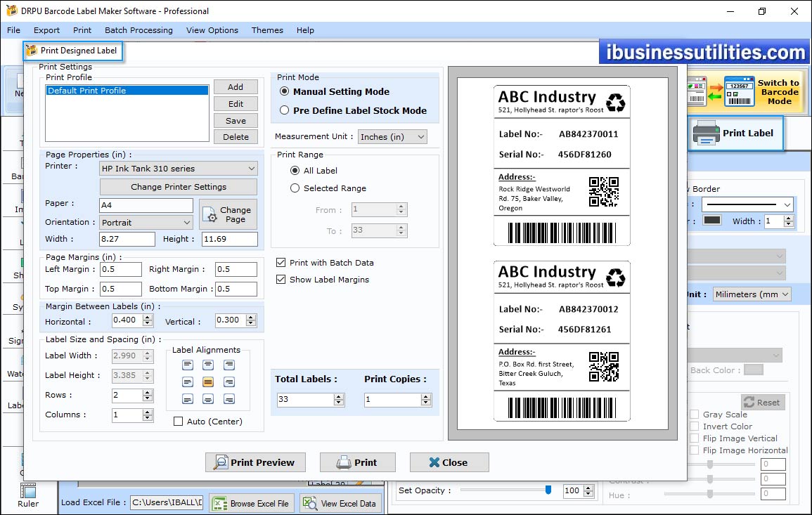The height and width of the screenshot is (515, 812).
Task: Click the Set Opacity slider handle
Action: tap(548, 490)
